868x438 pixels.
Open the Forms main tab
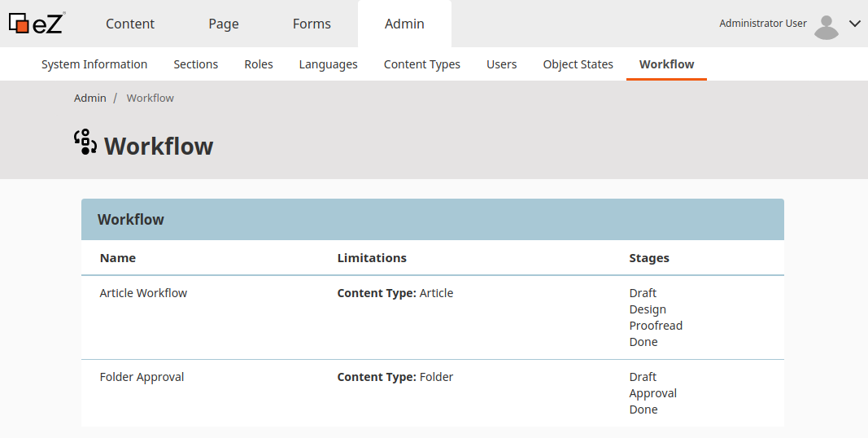click(x=312, y=24)
